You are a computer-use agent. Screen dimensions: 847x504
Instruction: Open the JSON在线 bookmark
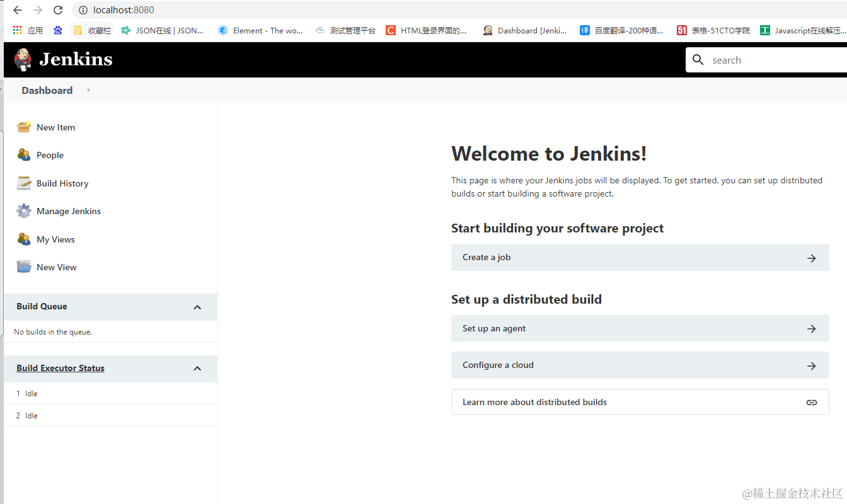point(163,30)
